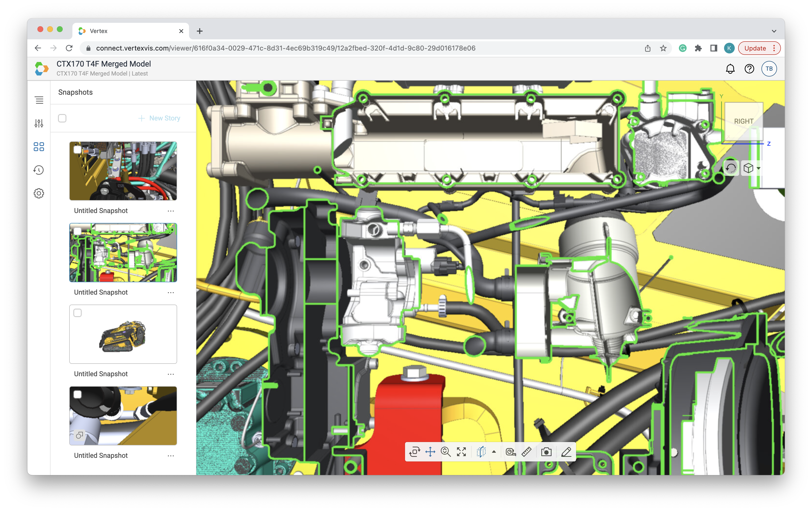Viewport: 812px width, 511px height.
Task: Open the hamburger menu in the left sidebar
Action: click(x=39, y=100)
